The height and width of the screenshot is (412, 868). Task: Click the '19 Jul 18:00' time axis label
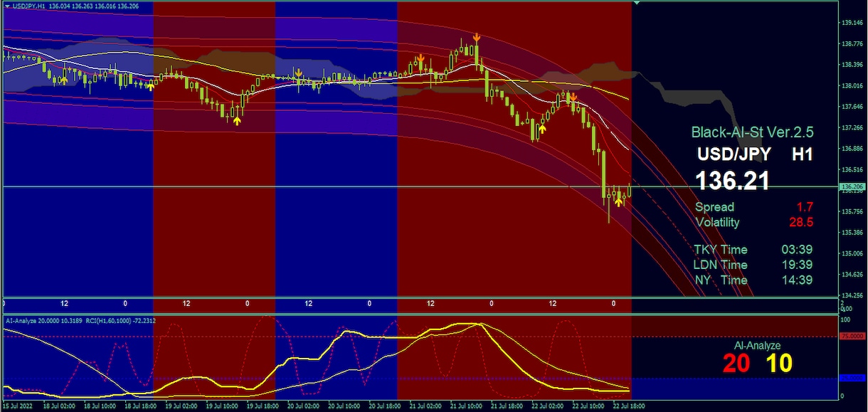click(x=262, y=406)
